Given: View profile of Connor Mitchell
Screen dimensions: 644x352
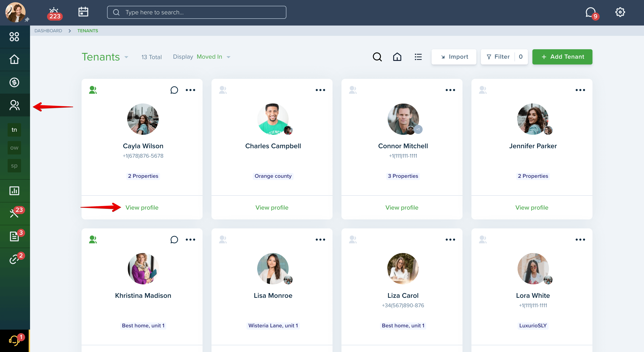Looking at the screenshot, I should tap(402, 208).
